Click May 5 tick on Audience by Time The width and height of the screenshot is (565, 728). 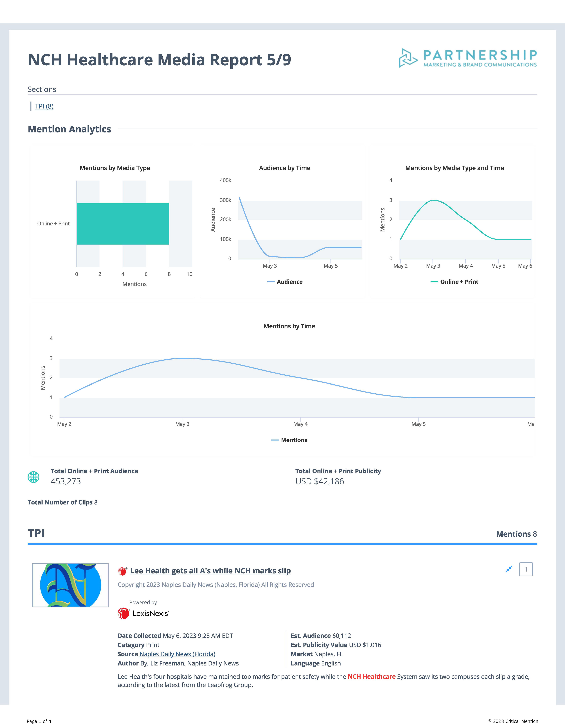point(330,266)
